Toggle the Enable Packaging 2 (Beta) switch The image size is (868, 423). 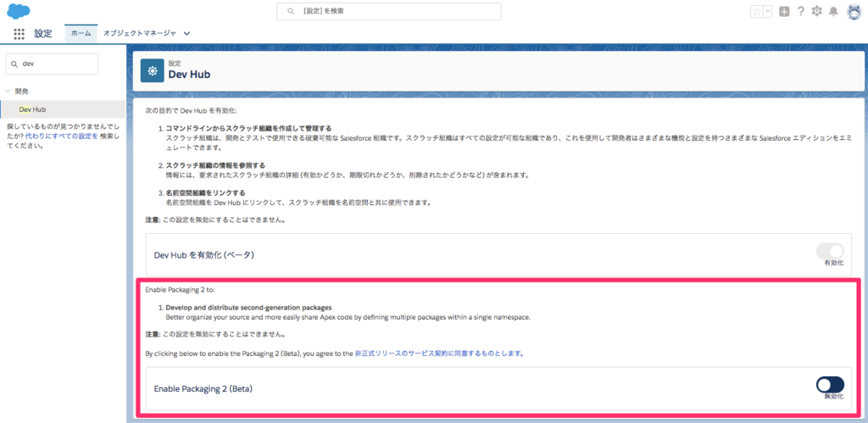point(830,384)
